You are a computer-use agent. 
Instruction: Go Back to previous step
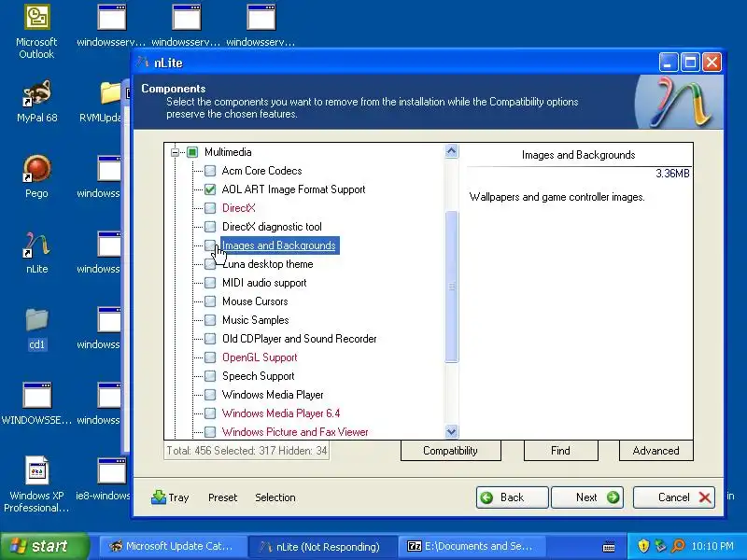coord(512,497)
